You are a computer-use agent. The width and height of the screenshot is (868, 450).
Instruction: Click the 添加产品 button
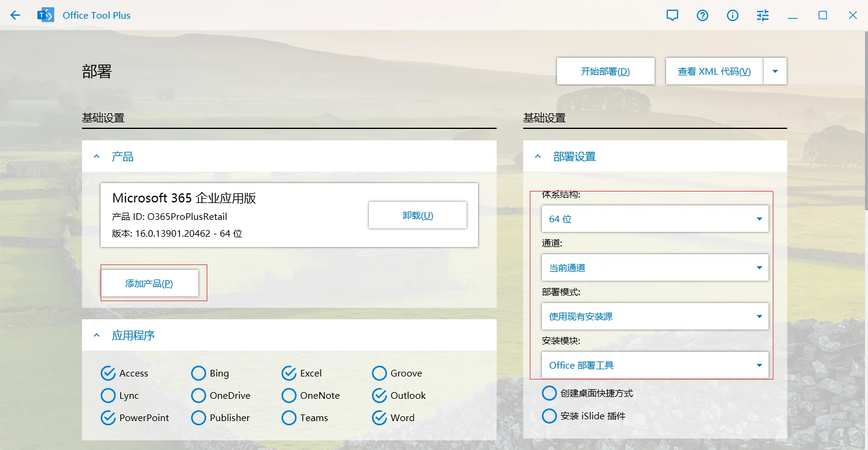(149, 283)
